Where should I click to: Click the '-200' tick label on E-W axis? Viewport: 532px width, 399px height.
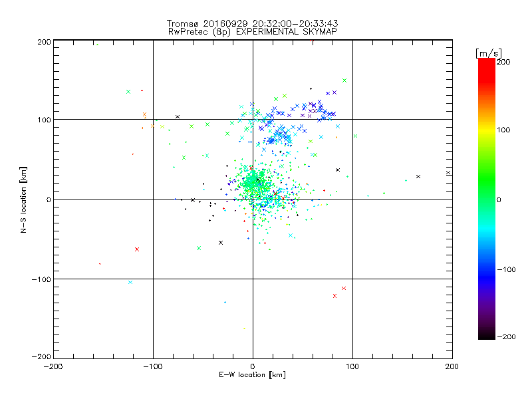pyautogui.click(x=53, y=367)
